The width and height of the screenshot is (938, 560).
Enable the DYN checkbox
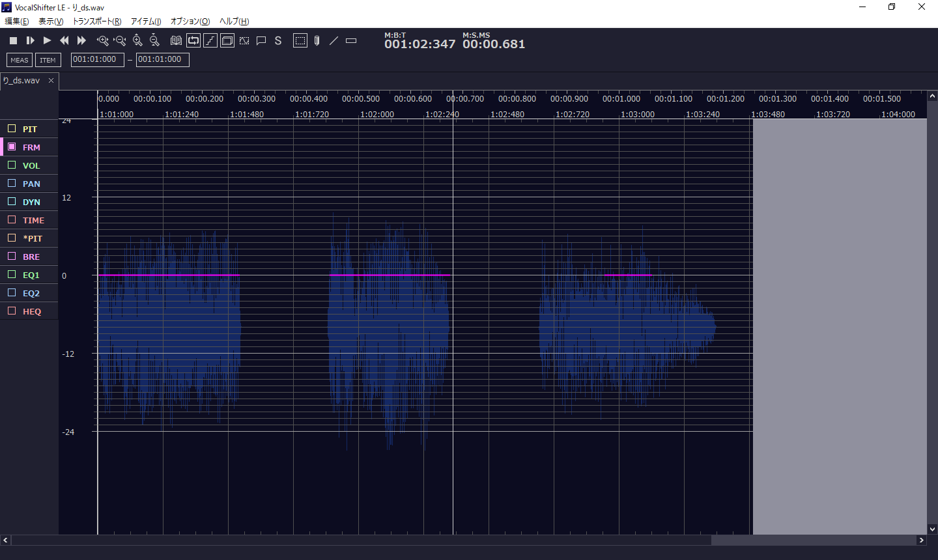(12, 202)
